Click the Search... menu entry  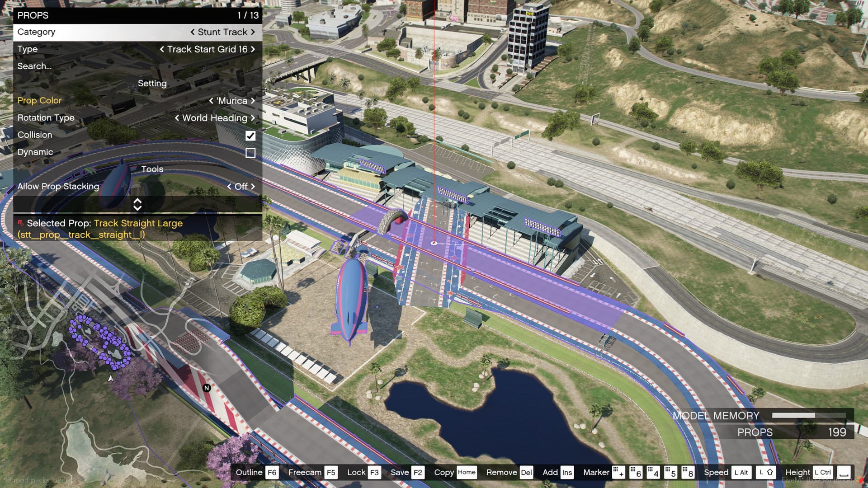pos(34,66)
